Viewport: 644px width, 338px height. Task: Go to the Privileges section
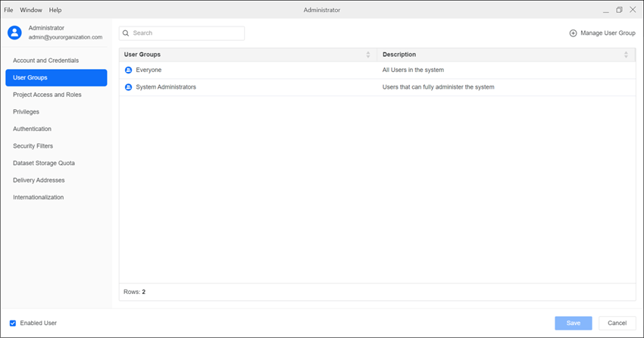click(26, 112)
